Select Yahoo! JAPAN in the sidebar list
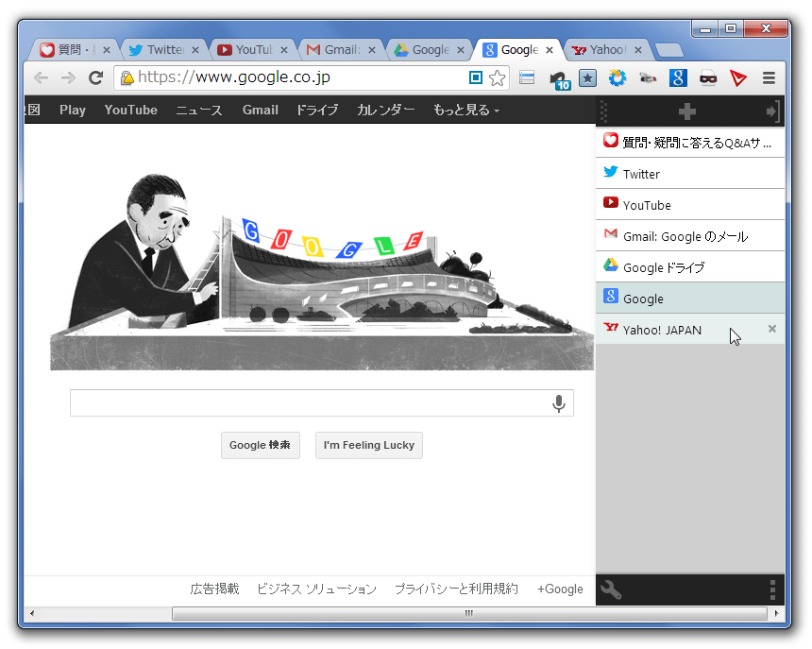Screen dimensions: 812x649 click(x=690, y=329)
